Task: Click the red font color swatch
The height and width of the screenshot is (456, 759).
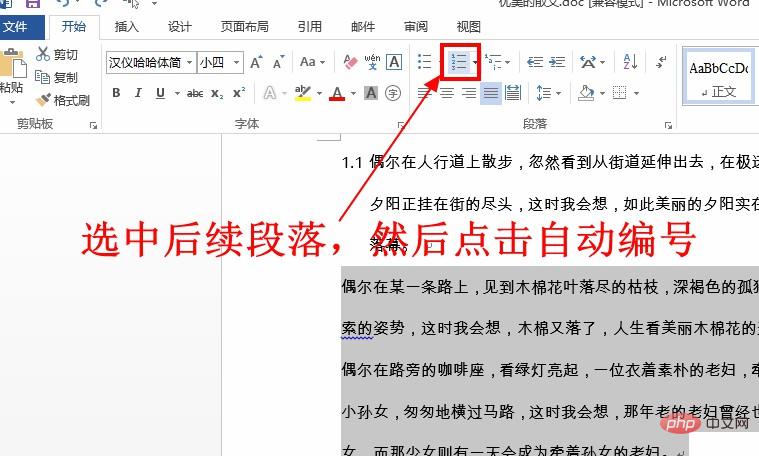Action: click(336, 93)
